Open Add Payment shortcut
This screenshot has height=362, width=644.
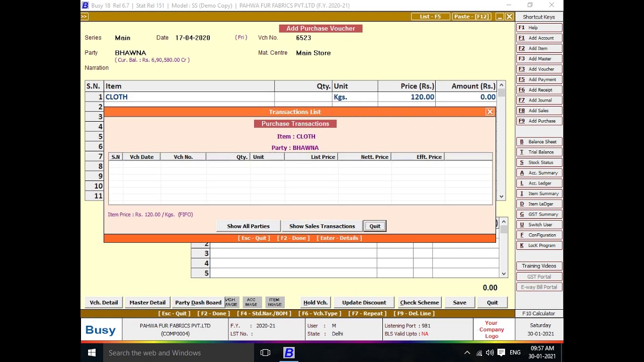click(539, 79)
